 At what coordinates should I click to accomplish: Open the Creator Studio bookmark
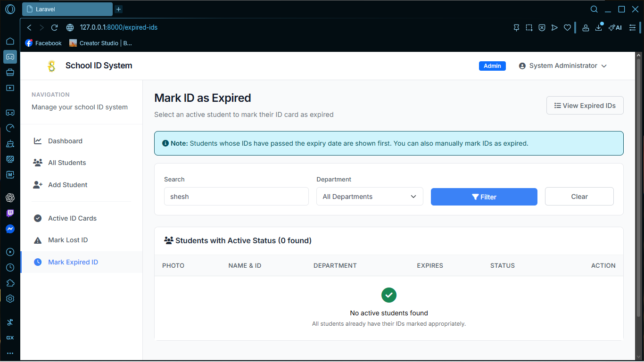coord(101,43)
